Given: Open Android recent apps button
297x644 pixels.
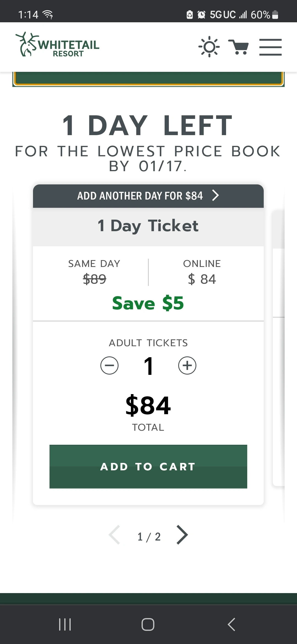Looking at the screenshot, I should [65, 624].
